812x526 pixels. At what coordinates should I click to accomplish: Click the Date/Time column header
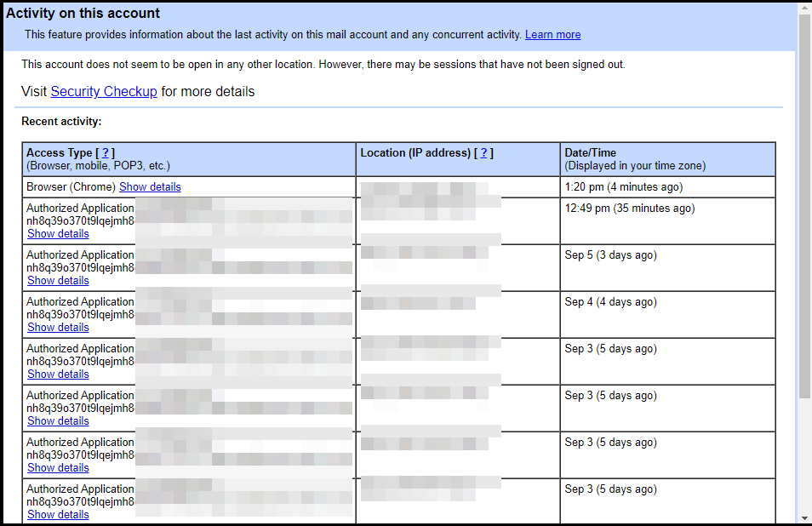591,153
